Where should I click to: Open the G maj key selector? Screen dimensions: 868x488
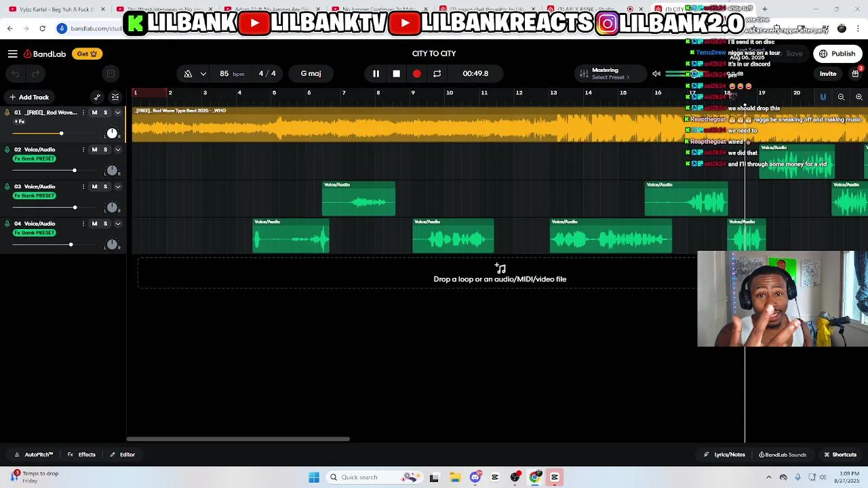click(x=311, y=73)
